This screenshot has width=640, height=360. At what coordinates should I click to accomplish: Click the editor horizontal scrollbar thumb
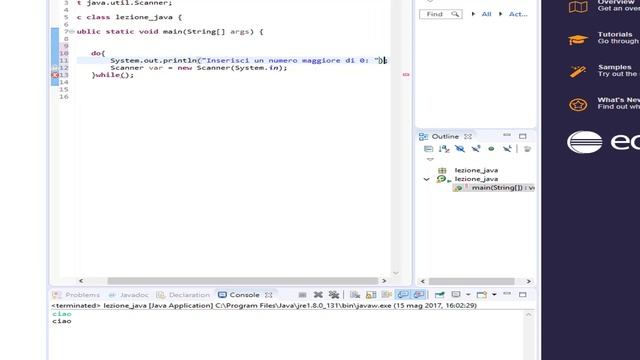point(243,281)
